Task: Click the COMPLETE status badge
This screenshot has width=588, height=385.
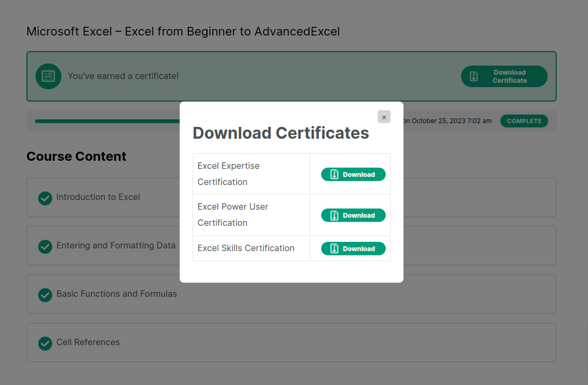Action: [524, 121]
